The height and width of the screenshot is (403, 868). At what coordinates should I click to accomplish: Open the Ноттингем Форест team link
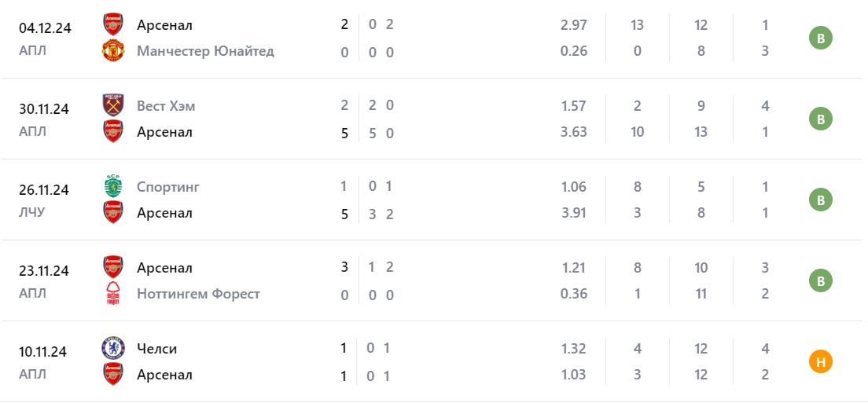tap(198, 294)
